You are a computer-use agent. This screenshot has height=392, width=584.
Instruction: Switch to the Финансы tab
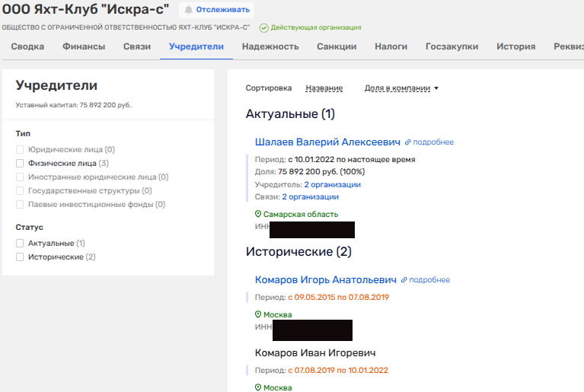pos(84,46)
